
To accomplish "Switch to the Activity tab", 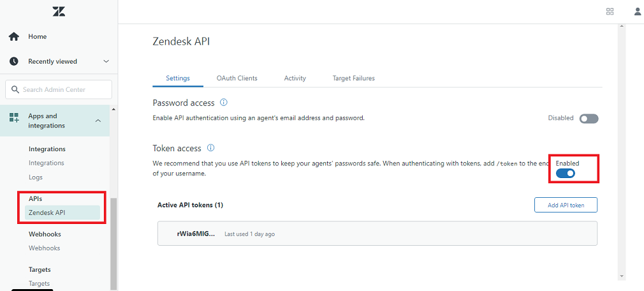I will [295, 78].
